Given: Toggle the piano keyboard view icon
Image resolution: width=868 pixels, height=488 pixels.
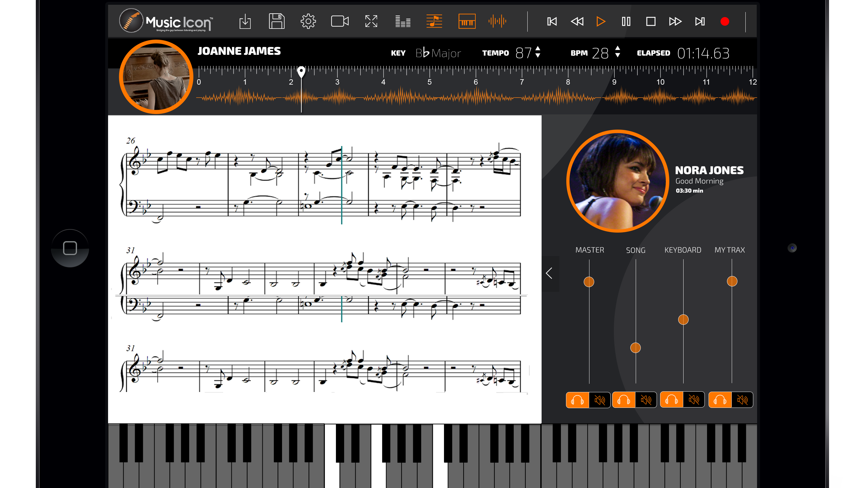Looking at the screenshot, I should click(x=467, y=21).
